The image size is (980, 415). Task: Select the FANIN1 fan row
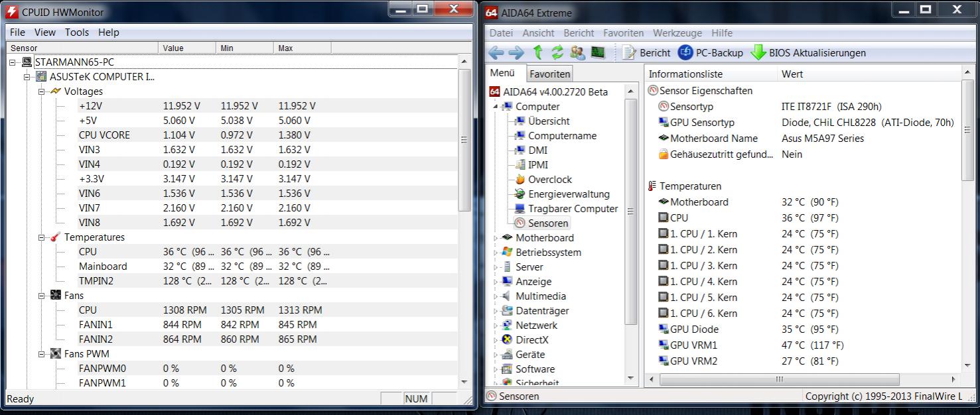click(x=232, y=324)
